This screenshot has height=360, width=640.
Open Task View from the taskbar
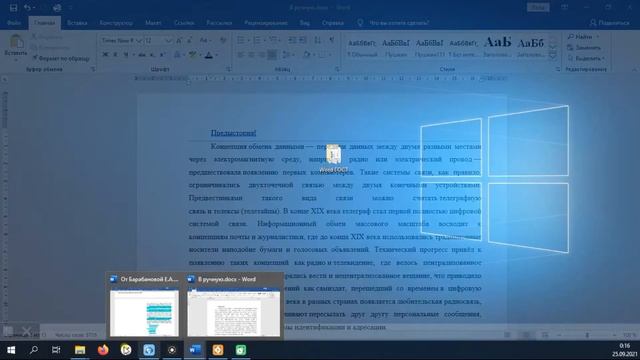[x=56, y=350]
